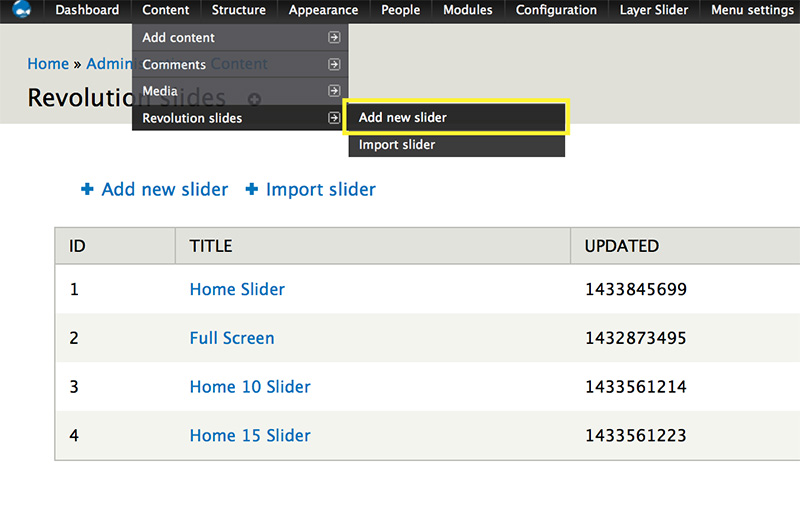800x528 pixels.
Task: Click the arrow icon beside Add content
Action: click(x=334, y=38)
